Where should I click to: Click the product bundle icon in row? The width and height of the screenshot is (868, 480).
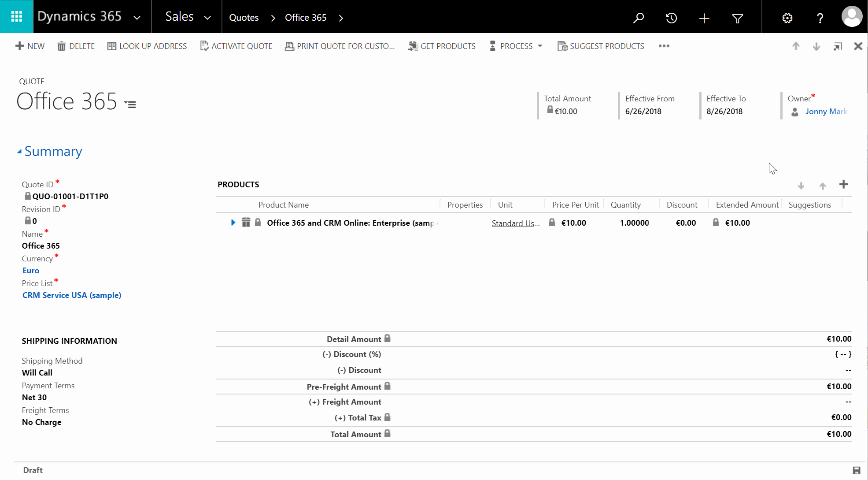click(246, 223)
